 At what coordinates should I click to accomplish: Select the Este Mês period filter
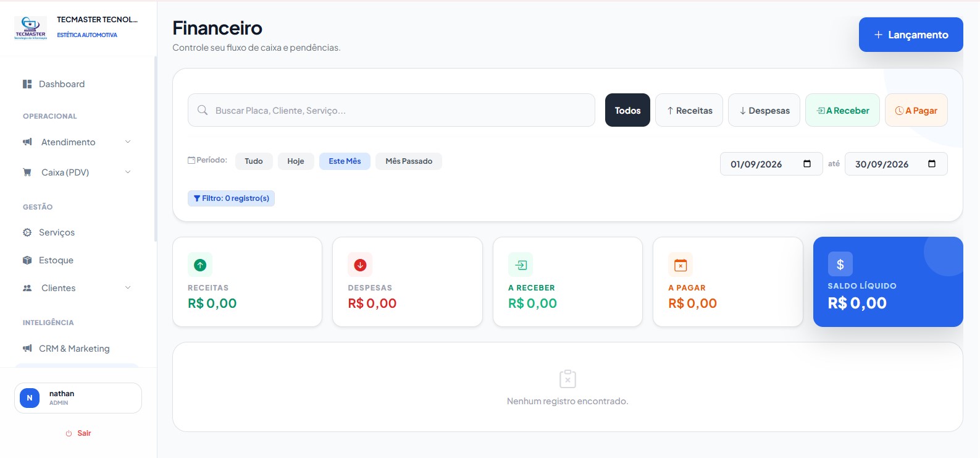(x=345, y=161)
